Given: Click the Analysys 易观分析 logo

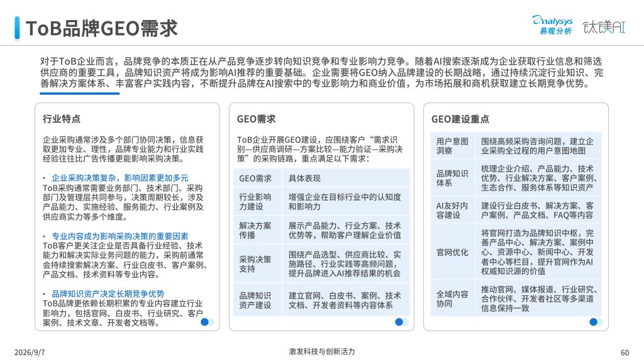Looking at the screenshot, I should pyautogui.click(x=552, y=25).
